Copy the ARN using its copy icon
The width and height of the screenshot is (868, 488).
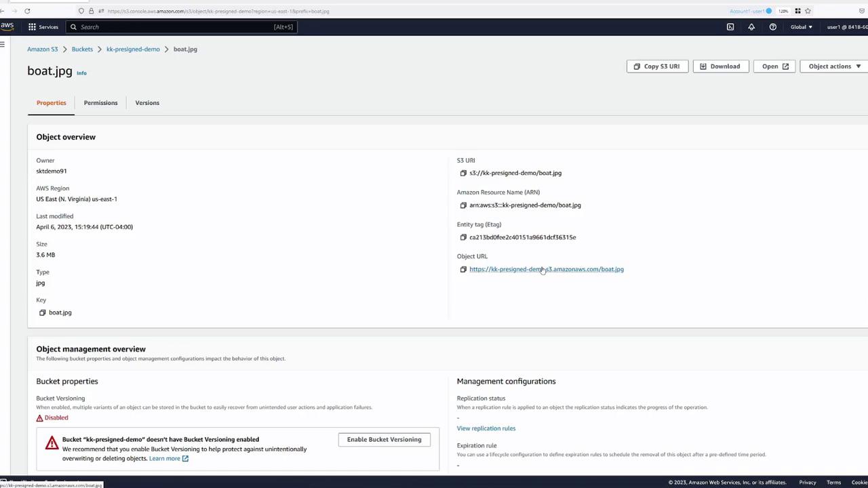463,205
